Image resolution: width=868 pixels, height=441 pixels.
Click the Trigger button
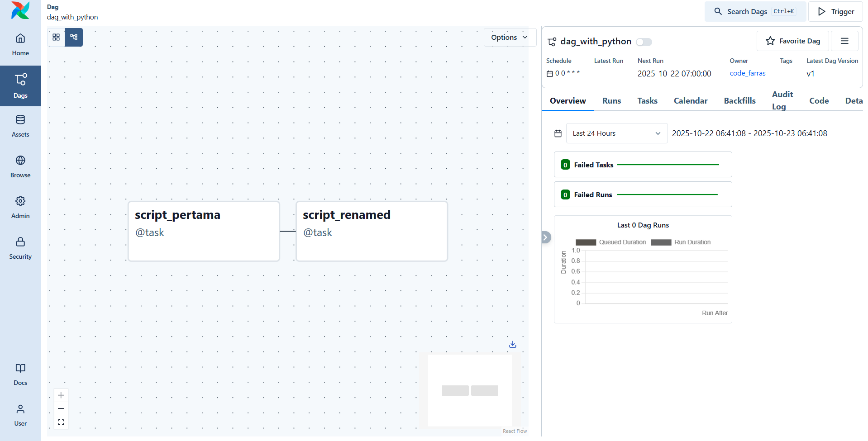coord(835,11)
